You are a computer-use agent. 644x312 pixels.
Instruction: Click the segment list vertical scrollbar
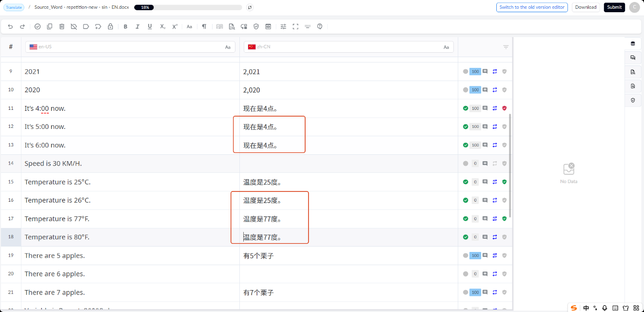click(x=510, y=166)
